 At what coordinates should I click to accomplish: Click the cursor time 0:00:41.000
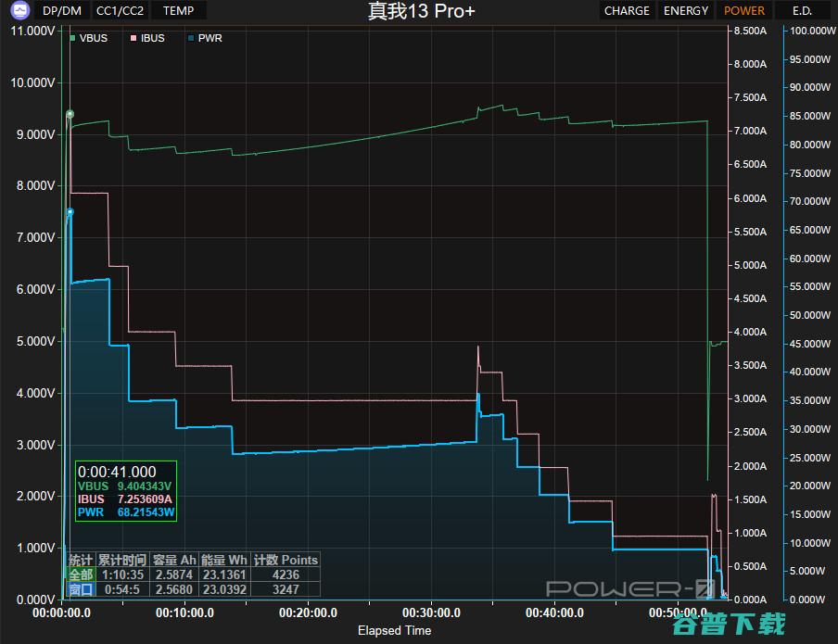pyautogui.click(x=117, y=472)
